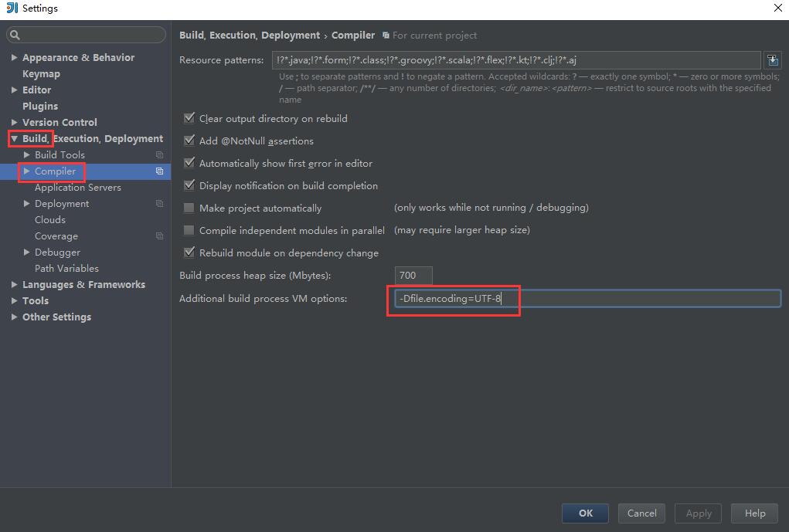Image resolution: width=789 pixels, height=532 pixels.
Task: Select Path Variables settings item
Action: pos(67,269)
